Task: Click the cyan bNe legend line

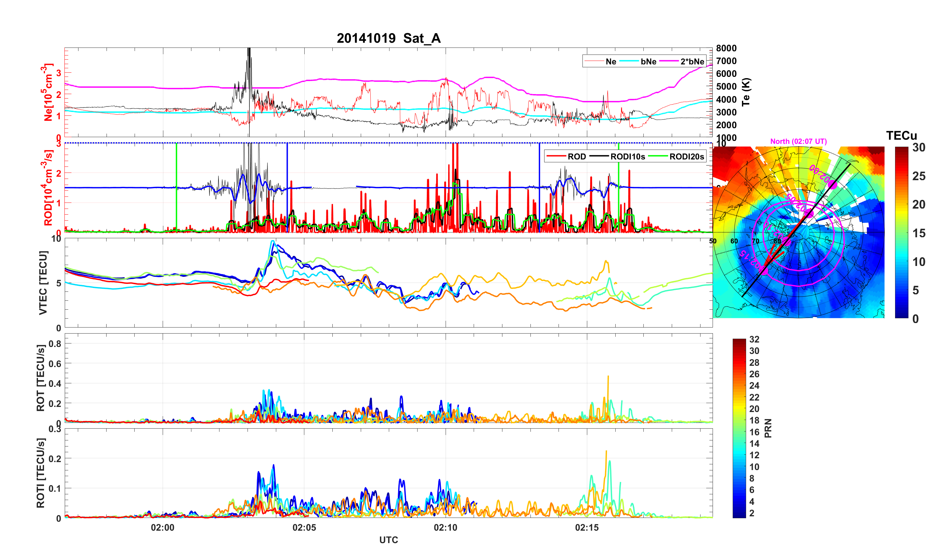Action: (x=629, y=61)
